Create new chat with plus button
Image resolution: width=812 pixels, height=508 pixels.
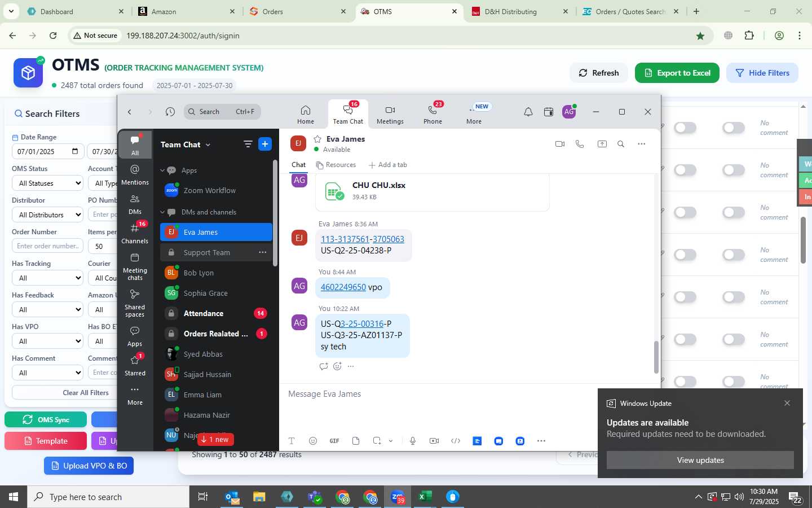265,144
